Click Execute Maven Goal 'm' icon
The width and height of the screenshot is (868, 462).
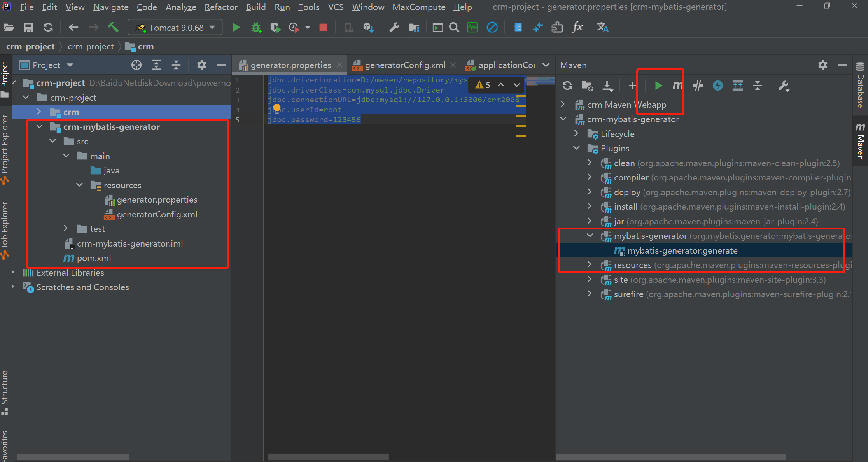pos(677,86)
